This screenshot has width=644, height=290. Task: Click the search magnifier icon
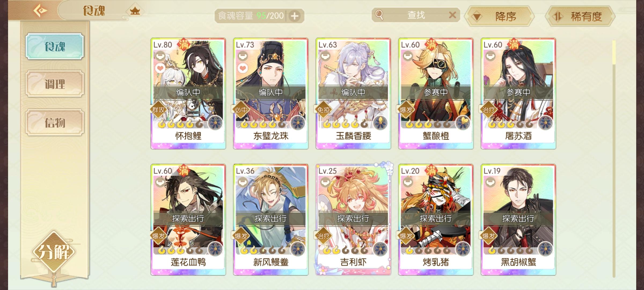coord(379,15)
